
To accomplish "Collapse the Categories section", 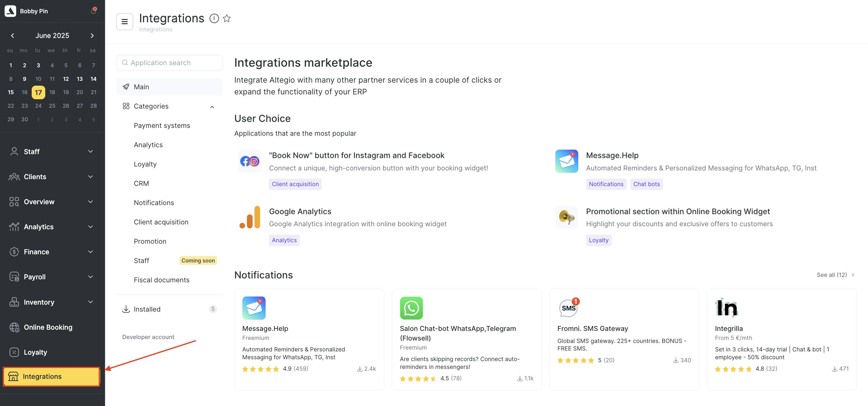I will click(212, 107).
